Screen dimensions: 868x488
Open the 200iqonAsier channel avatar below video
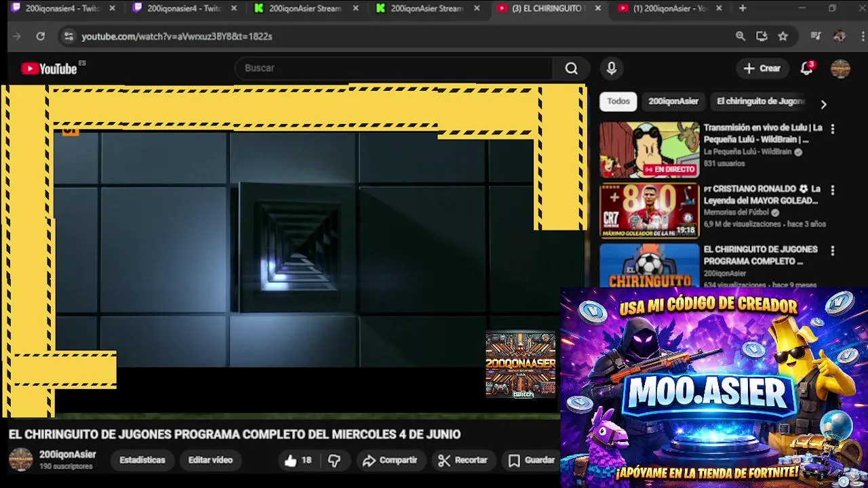click(x=20, y=460)
